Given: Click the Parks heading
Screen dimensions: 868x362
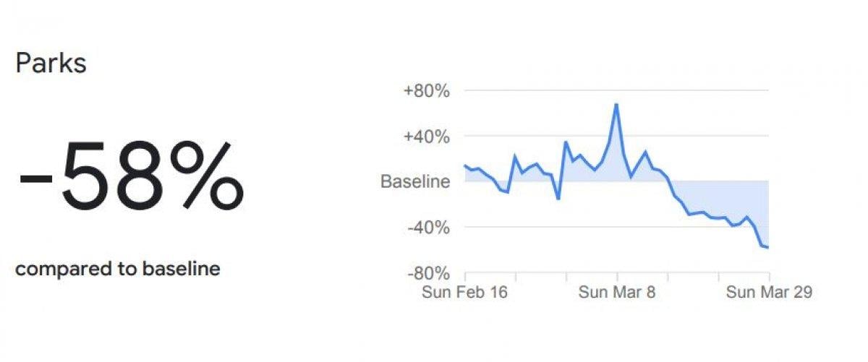Looking at the screenshot, I should point(51,64).
